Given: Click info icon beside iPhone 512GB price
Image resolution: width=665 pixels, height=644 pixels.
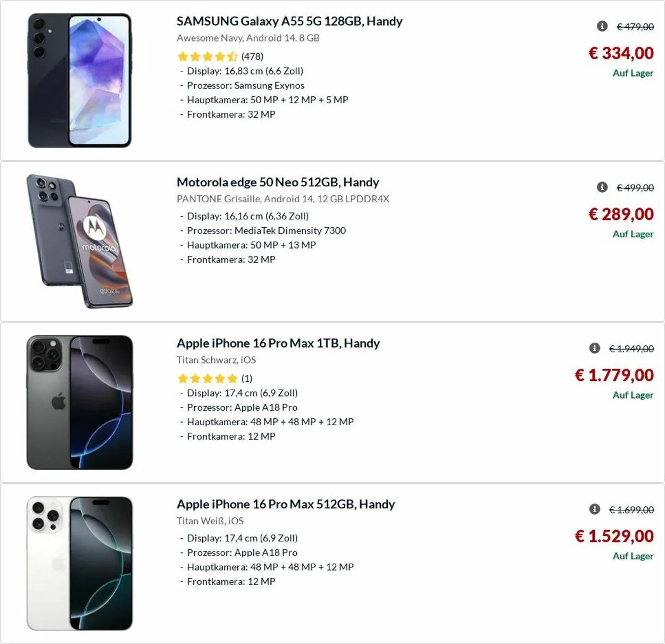Looking at the screenshot, I should coord(595,509).
